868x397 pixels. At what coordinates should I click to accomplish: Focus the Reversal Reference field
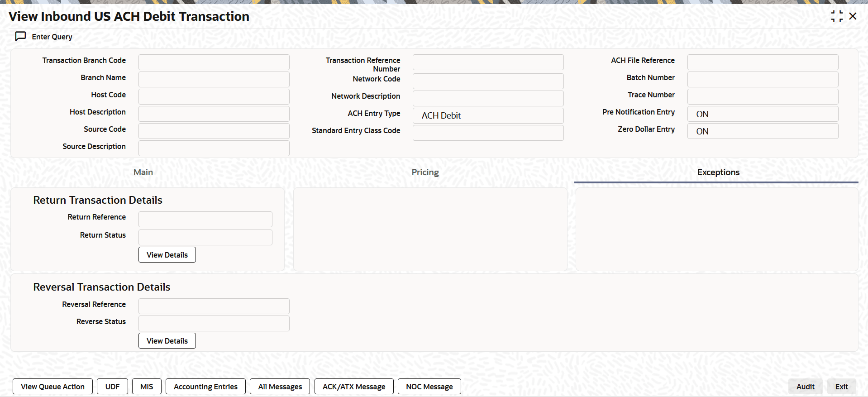pos(214,306)
